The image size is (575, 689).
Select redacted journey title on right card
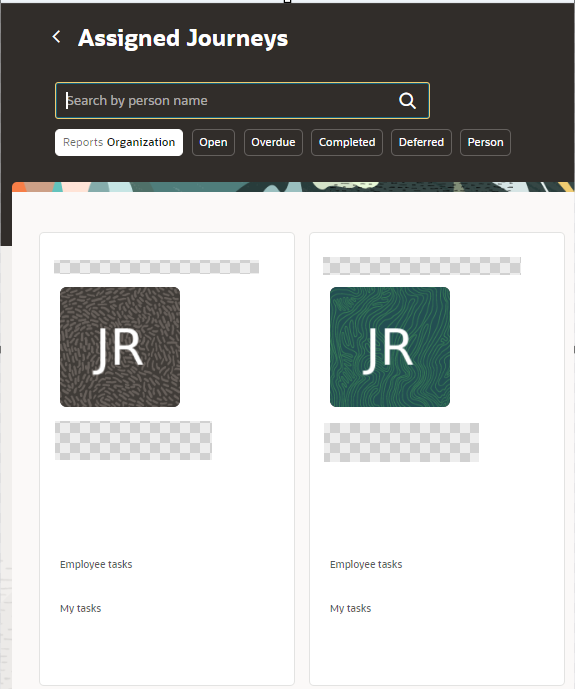(422, 266)
